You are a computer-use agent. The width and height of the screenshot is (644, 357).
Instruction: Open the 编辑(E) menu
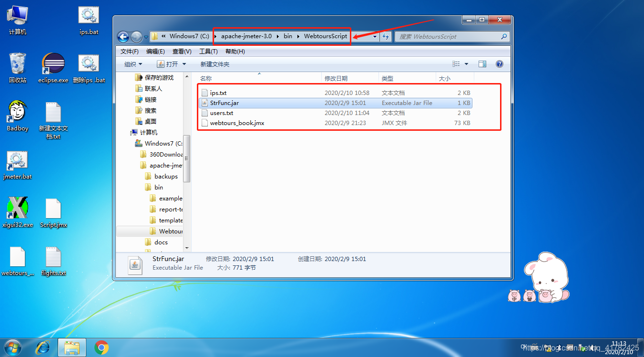155,52
